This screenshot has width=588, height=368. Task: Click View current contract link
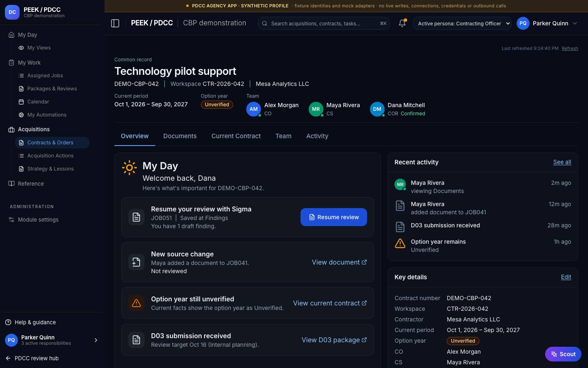330,303
